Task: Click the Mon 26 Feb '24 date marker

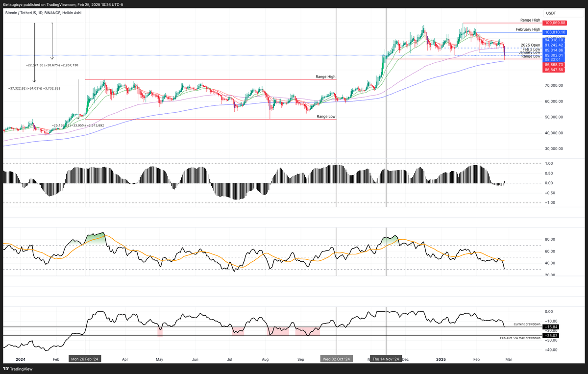Action: 85,359
